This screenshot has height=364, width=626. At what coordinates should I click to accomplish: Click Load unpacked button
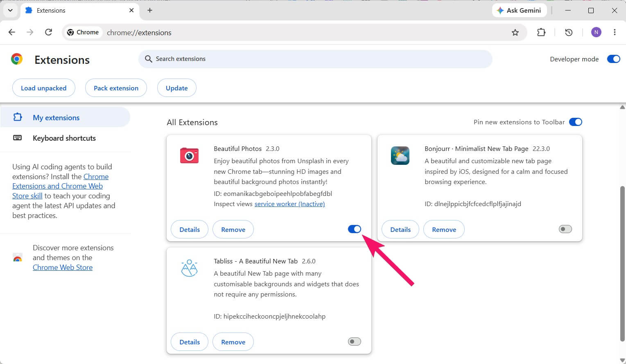[x=44, y=88]
